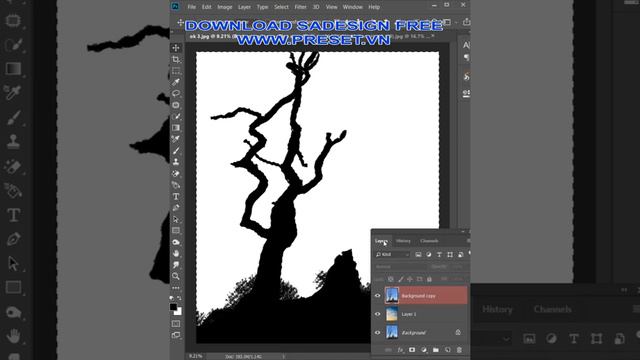Viewport: 640px width, 360px height.
Task: Switch foreground and background colors
Action: click(180, 298)
